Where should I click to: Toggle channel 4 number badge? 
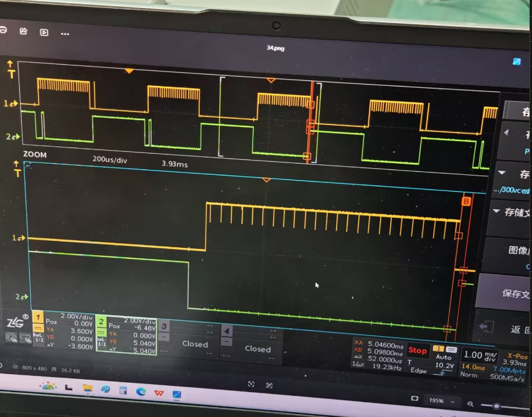[226, 331]
